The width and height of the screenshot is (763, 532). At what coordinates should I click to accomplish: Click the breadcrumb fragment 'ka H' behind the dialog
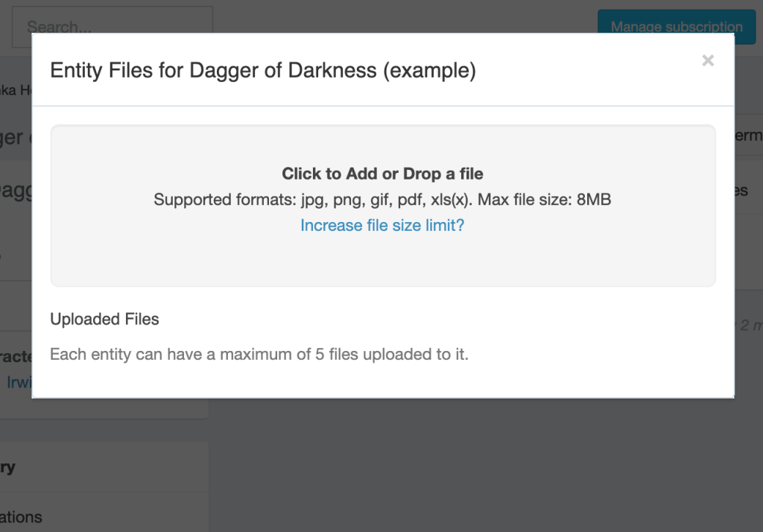point(15,90)
